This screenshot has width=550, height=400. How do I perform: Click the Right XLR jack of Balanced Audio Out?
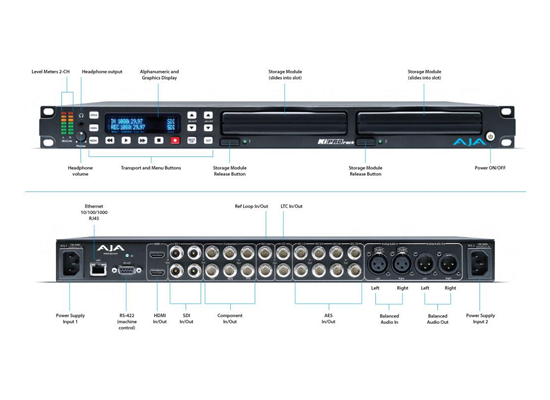[x=449, y=264]
